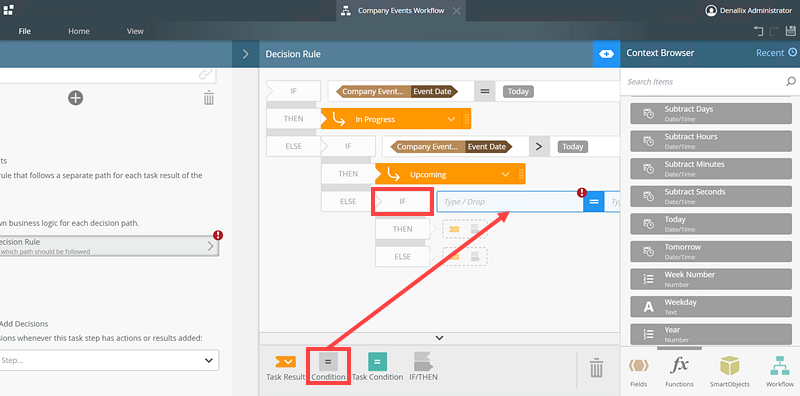
Task: Open the Fields category in Context Browser
Action: 638,365
